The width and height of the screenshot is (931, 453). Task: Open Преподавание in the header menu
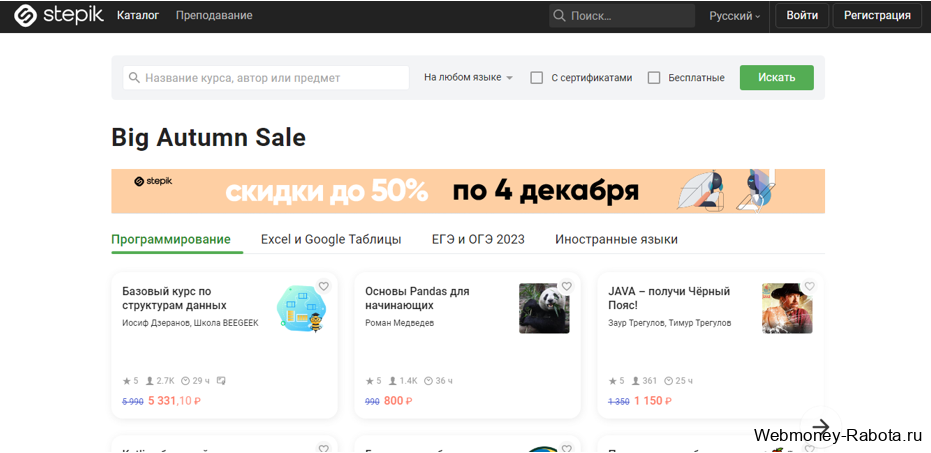coord(214,15)
